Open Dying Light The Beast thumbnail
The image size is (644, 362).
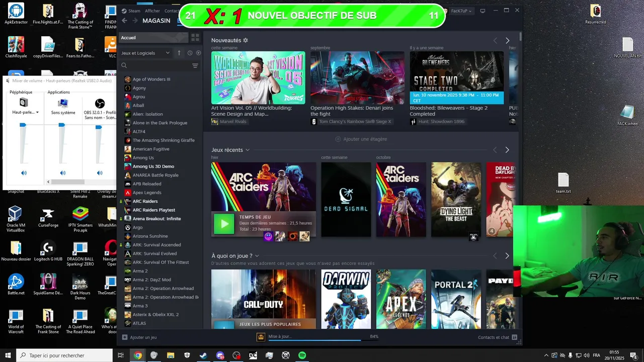click(x=456, y=200)
